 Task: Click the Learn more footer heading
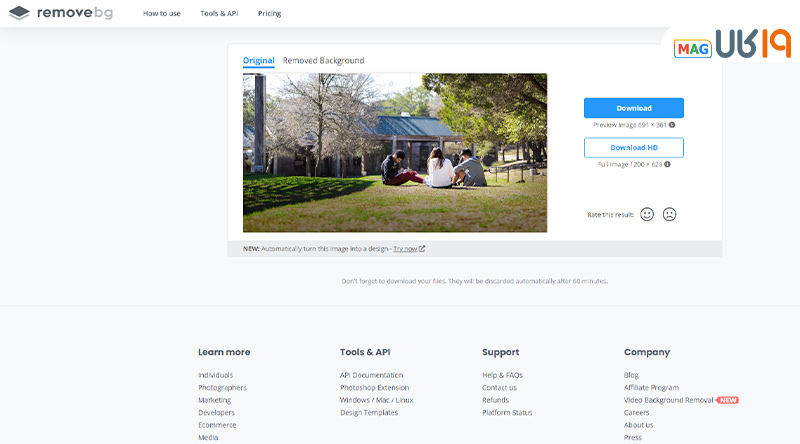click(224, 352)
